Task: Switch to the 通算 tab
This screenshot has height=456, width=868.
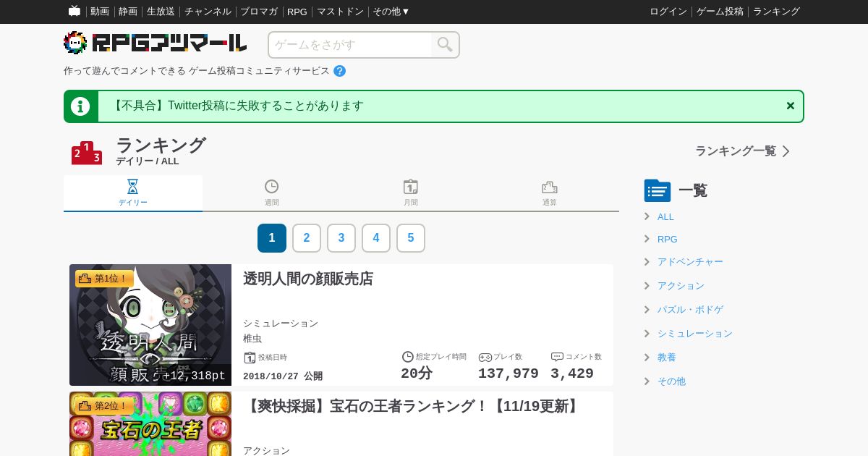Action: [x=550, y=193]
